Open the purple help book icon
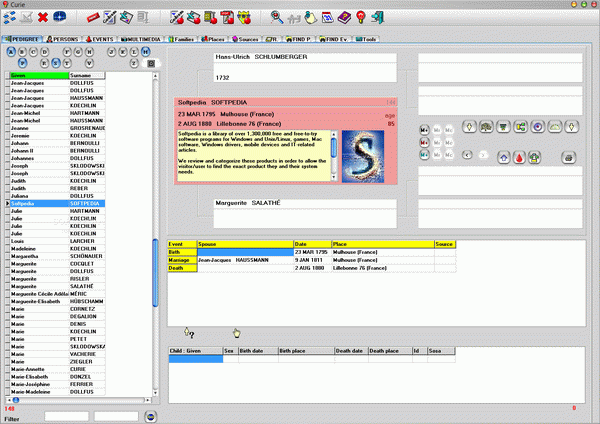The height and width of the screenshot is (424, 600). click(x=344, y=18)
